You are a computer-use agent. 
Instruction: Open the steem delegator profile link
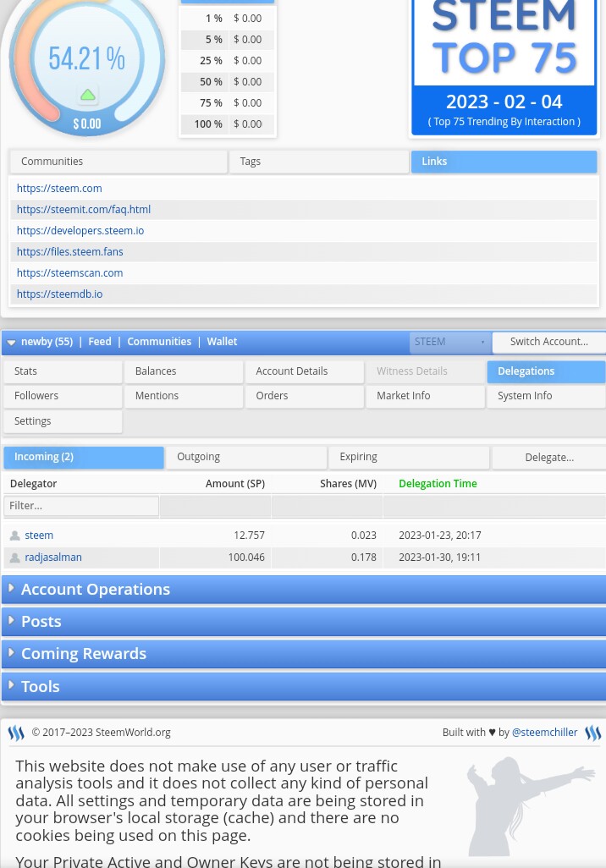coord(39,536)
